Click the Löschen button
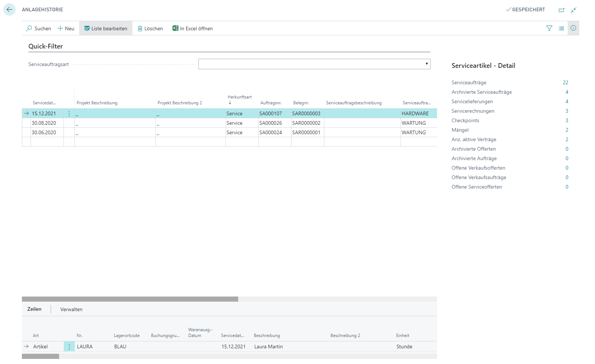This screenshot has width=595, height=364. (150, 28)
